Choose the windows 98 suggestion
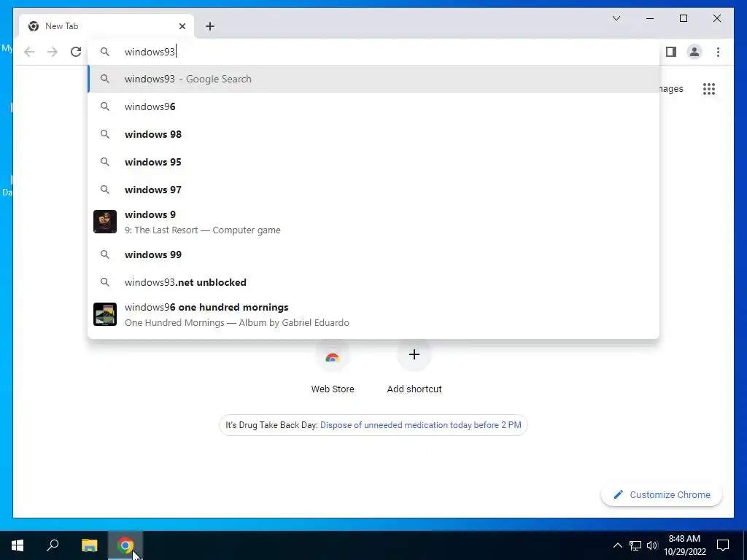Image resolution: width=747 pixels, height=560 pixels. pyautogui.click(x=373, y=134)
